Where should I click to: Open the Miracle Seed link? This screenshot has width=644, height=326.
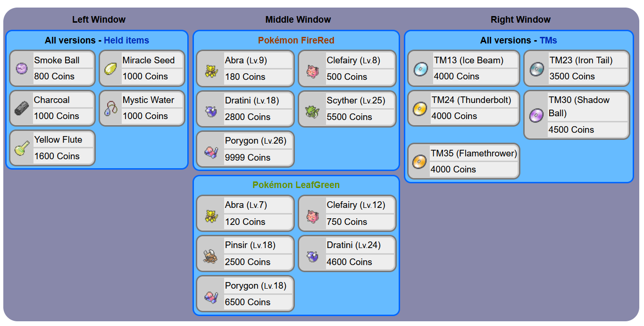[x=149, y=60]
